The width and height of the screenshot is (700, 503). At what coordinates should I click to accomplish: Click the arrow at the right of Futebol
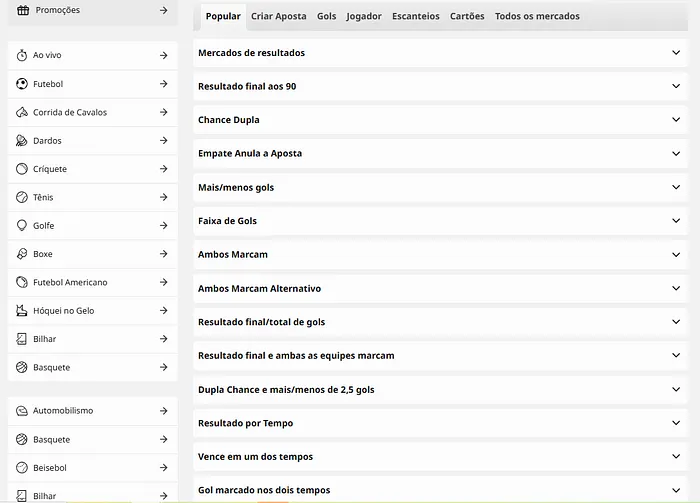click(x=164, y=83)
